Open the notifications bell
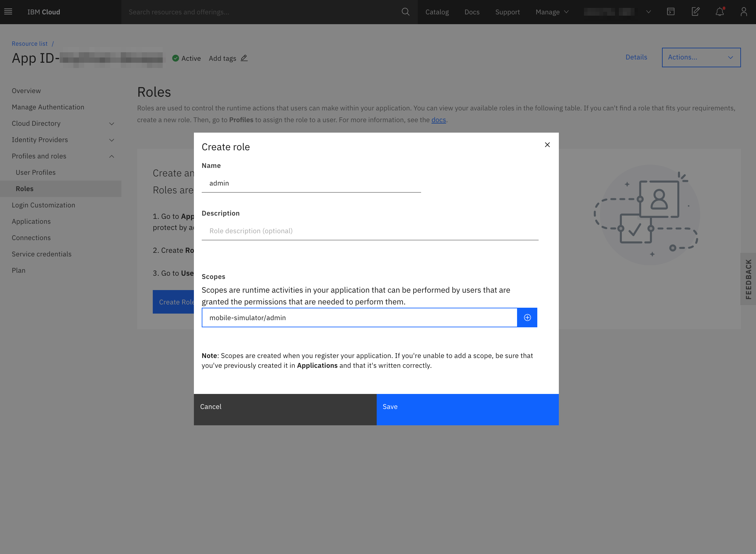756x554 pixels. [x=719, y=12]
